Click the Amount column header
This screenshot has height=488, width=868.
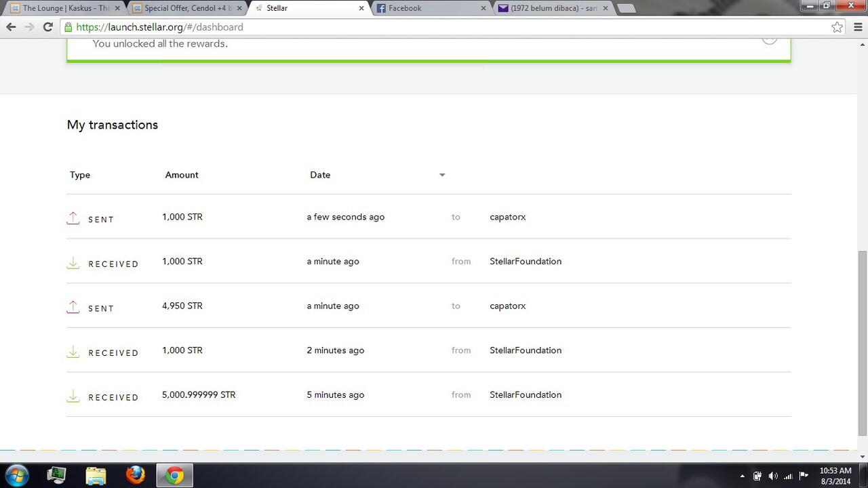(182, 175)
